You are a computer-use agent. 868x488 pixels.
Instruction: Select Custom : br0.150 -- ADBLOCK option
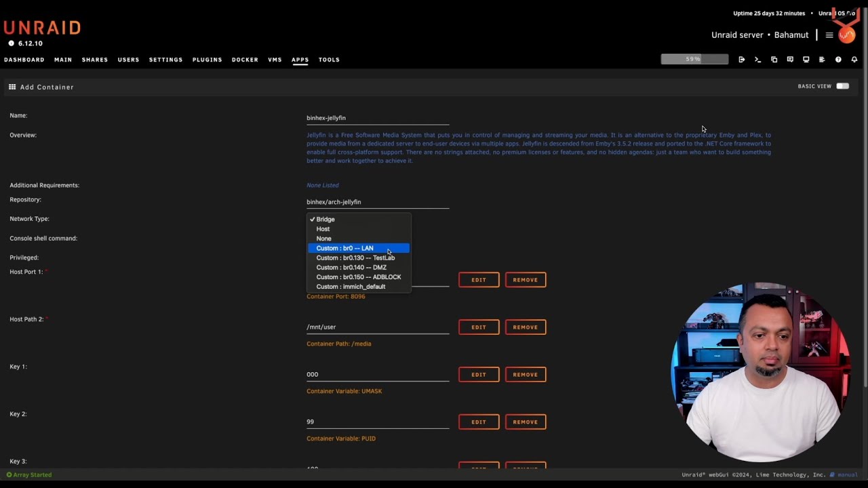pos(359,277)
